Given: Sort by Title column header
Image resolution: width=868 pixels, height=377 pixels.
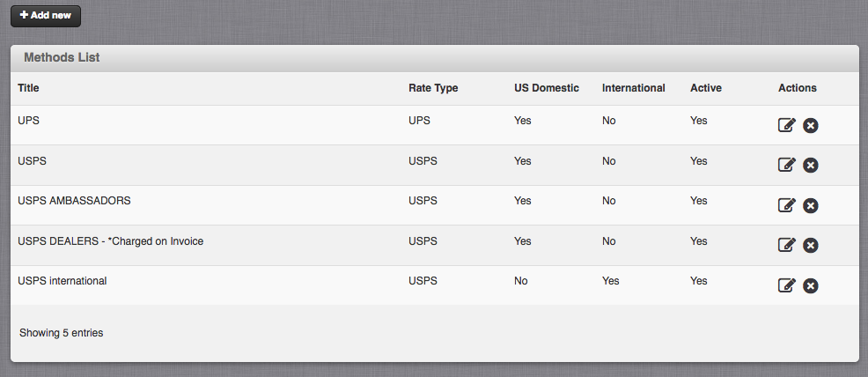Looking at the screenshot, I should click(28, 88).
